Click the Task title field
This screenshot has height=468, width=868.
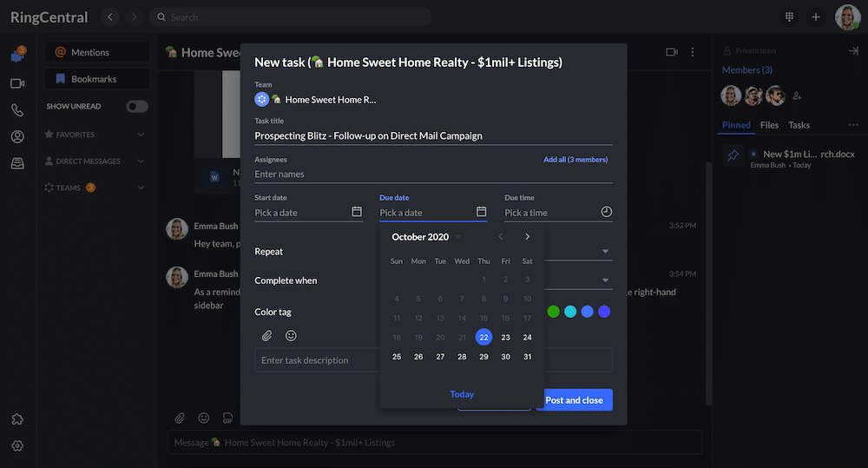(433, 136)
